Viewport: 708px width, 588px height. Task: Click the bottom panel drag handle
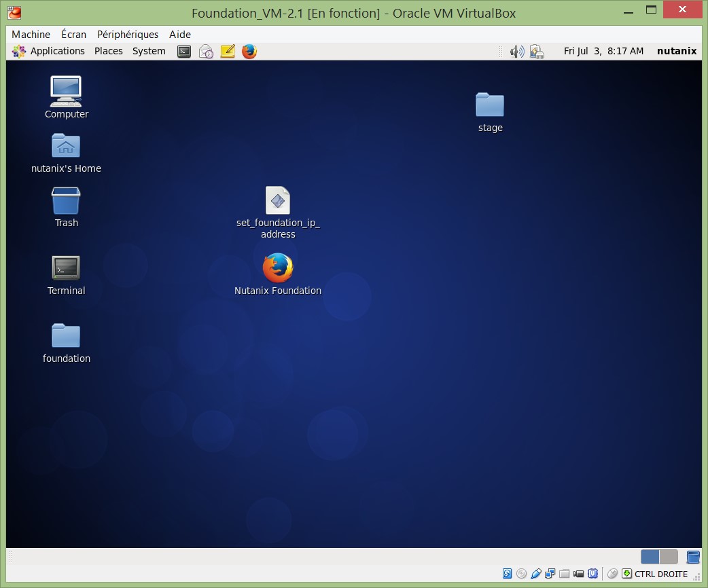pos(10,557)
